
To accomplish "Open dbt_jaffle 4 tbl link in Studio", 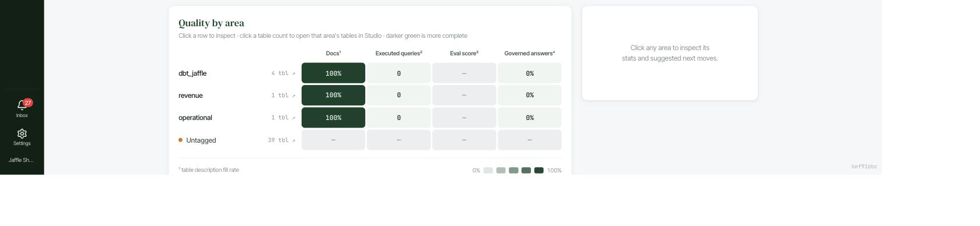I will 283,73.
